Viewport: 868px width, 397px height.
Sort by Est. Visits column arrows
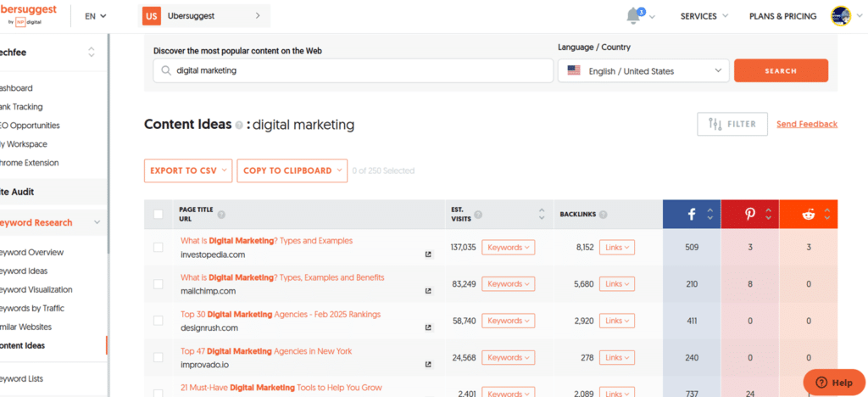click(542, 215)
